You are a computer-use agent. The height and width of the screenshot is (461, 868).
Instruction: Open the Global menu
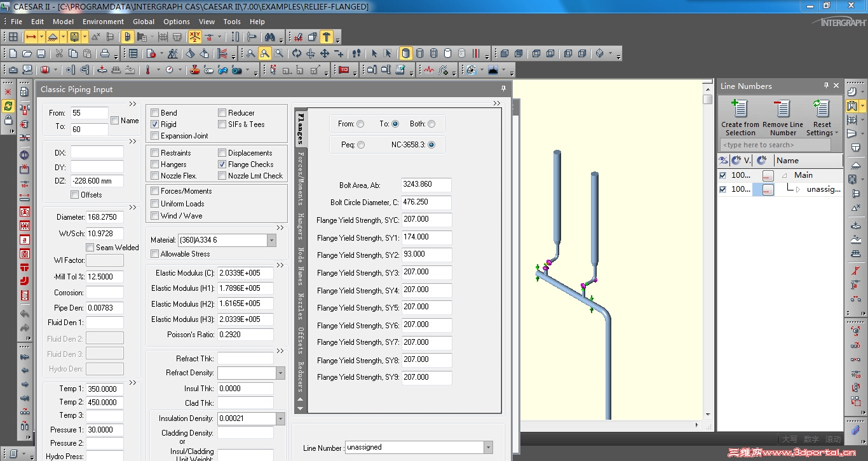(x=144, y=22)
